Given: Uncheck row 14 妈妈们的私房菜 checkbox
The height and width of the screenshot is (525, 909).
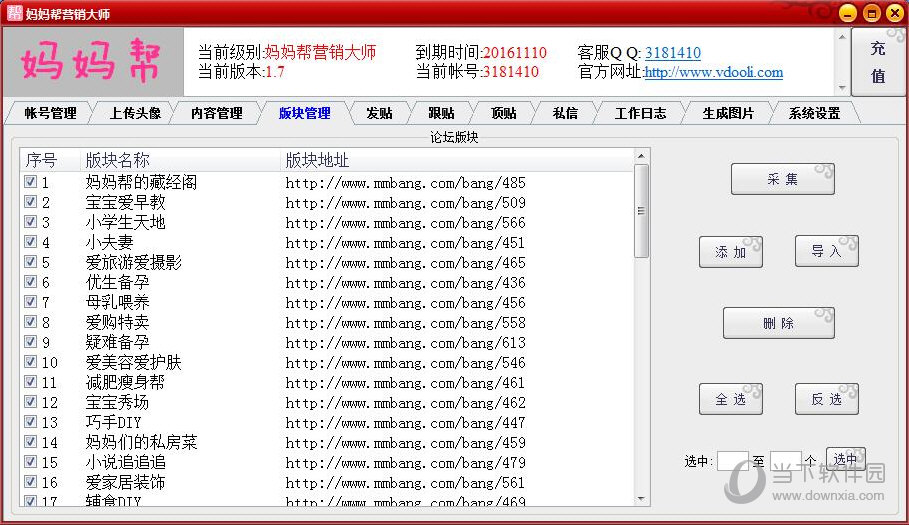Looking at the screenshot, I should tap(31, 442).
